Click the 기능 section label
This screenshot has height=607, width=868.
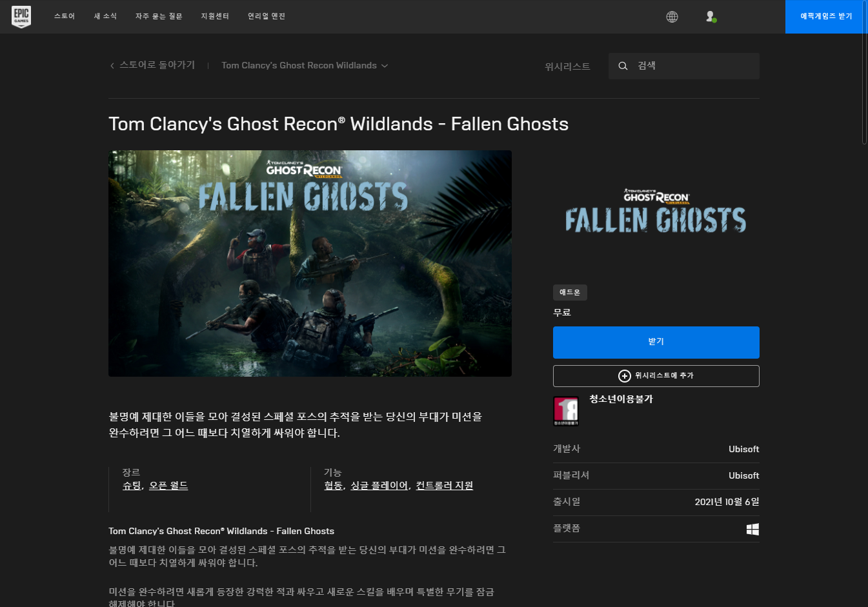[x=332, y=473]
